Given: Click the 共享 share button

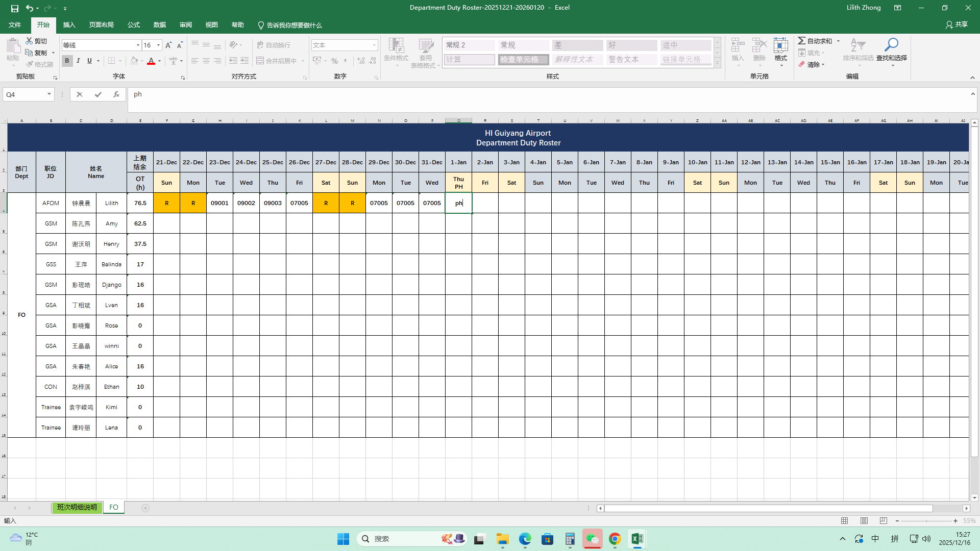Looking at the screenshot, I should 957,24.
